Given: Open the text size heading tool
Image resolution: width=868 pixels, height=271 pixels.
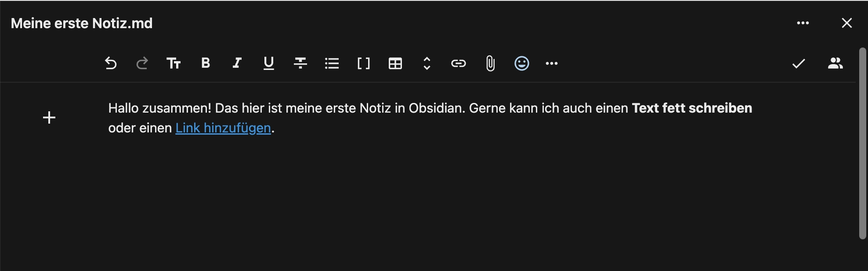Looking at the screenshot, I should (x=174, y=63).
